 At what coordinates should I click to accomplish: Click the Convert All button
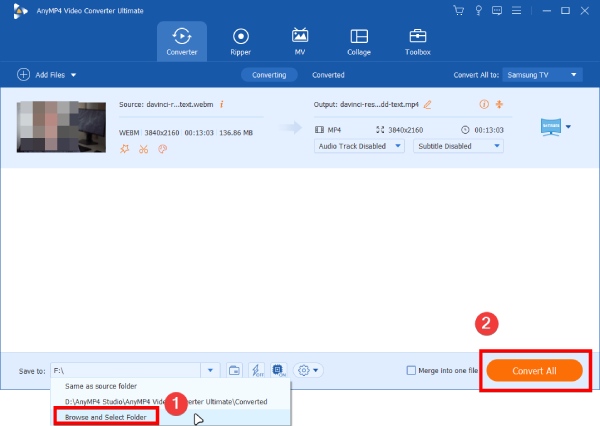pos(533,370)
